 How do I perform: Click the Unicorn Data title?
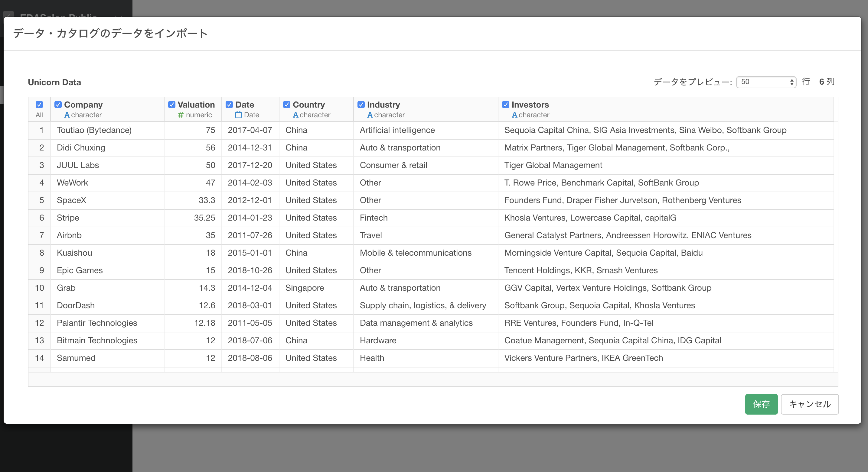[54, 82]
